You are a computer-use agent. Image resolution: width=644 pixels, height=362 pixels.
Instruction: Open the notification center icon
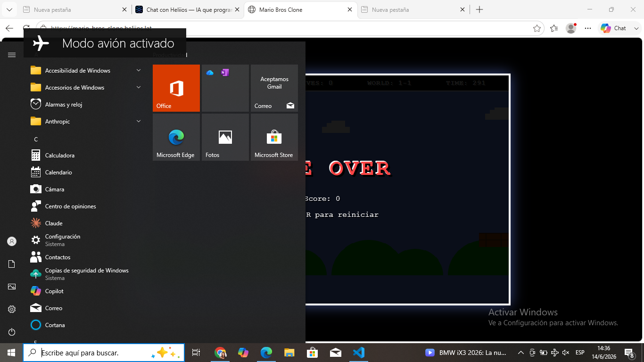[629, 353]
